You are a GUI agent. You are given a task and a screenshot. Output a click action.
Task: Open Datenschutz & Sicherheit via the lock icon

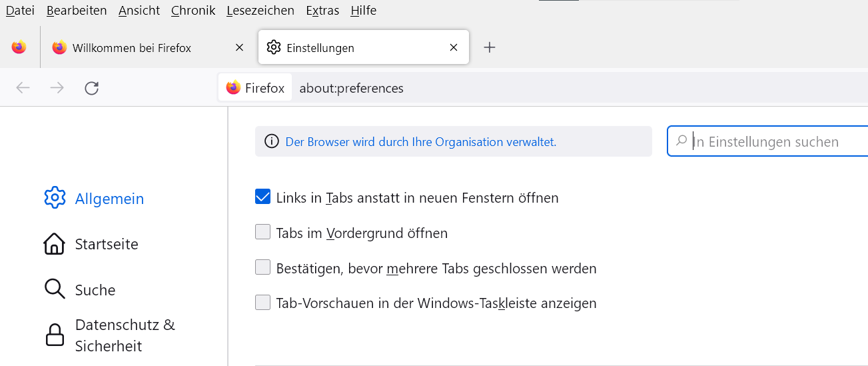(x=55, y=335)
